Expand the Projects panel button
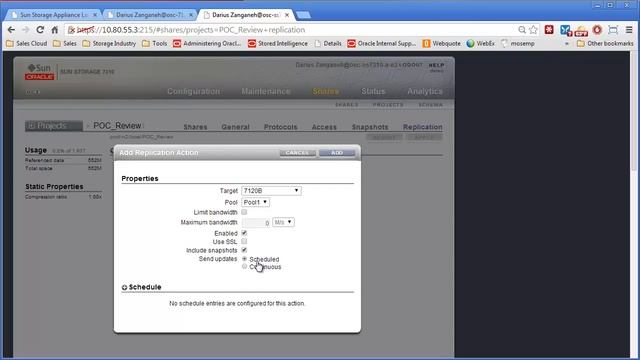Viewport: 640px width, 360px height. [54, 126]
